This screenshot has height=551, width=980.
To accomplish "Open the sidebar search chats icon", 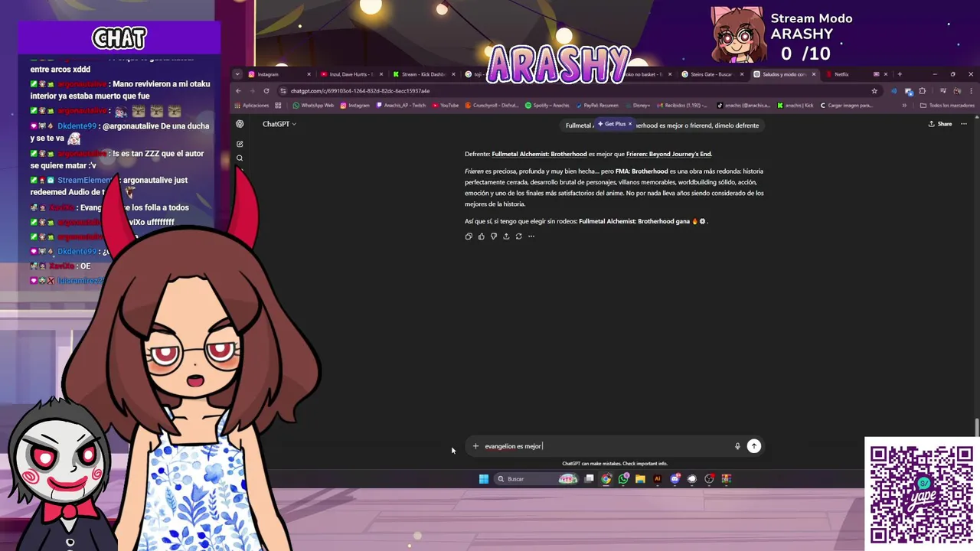I will coord(240,158).
